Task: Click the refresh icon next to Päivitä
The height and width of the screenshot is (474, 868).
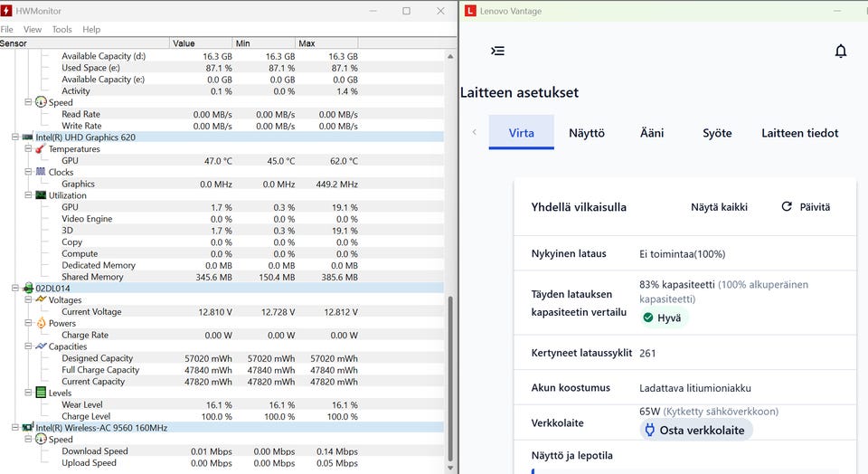Action: 786,206
